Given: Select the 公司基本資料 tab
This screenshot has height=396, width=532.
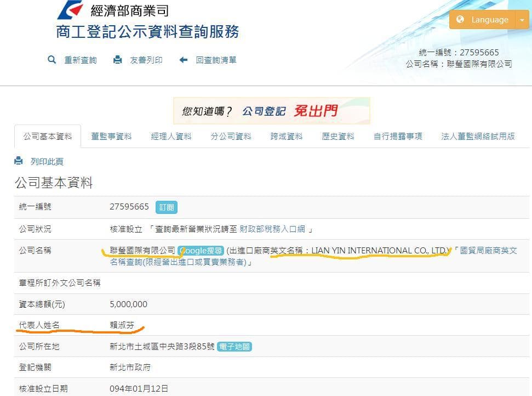Looking at the screenshot, I should point(48,137).
